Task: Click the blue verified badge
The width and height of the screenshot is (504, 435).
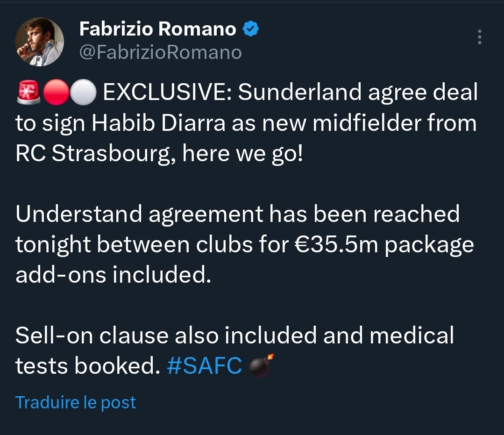Action: pyautogui.click(x=251, y=30)
